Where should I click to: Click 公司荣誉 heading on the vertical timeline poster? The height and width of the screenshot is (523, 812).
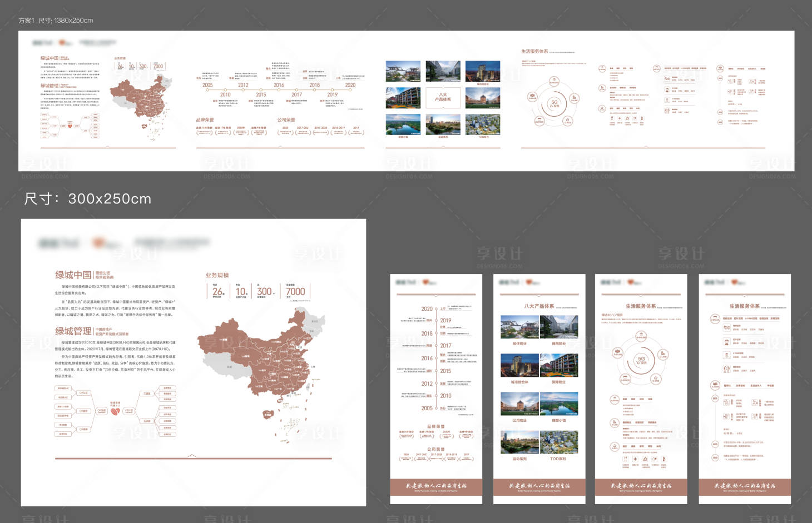click(x=435, y=449)
